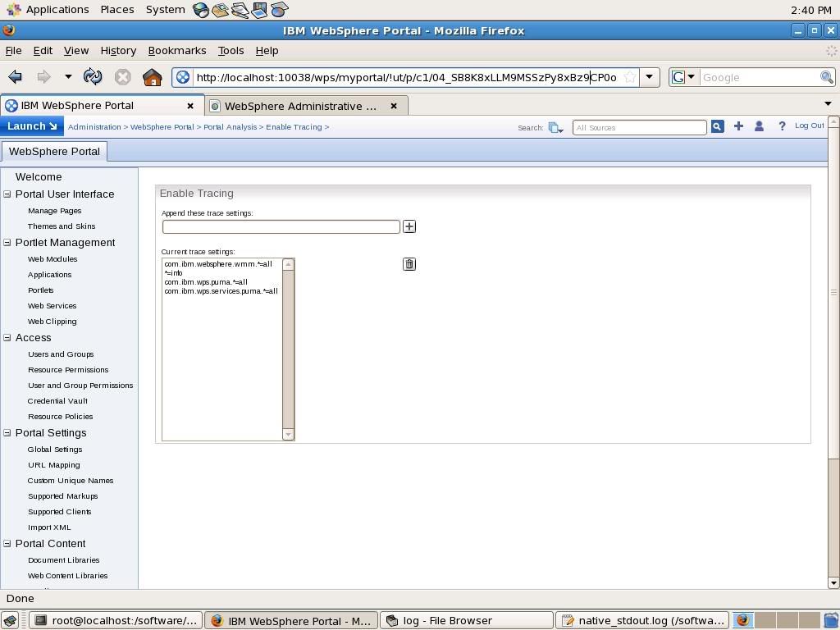Open Web Modules in the sidebar
The width and height of the screenshot is (840, 630).
tap(52, 258)
